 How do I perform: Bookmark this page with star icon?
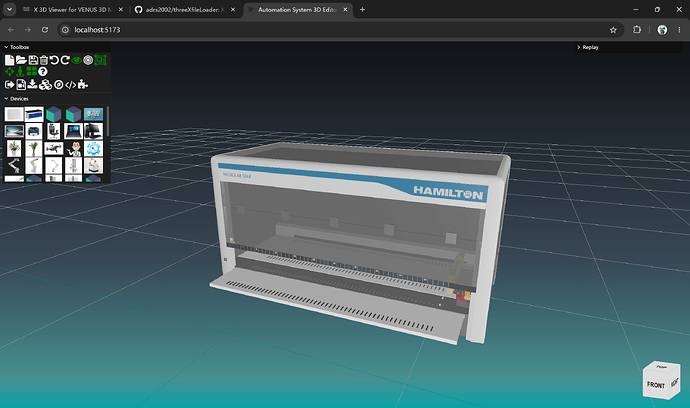tap(613, 30)
